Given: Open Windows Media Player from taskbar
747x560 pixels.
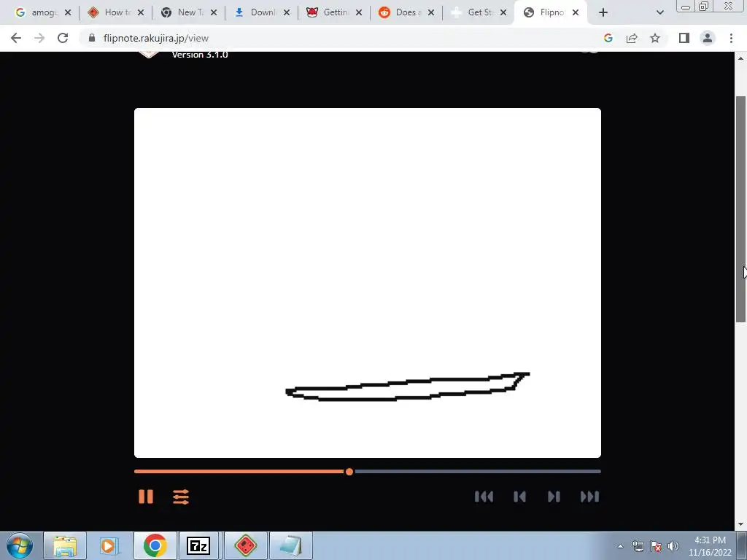Looking at the screenshot, I should [x=109, y=545].
